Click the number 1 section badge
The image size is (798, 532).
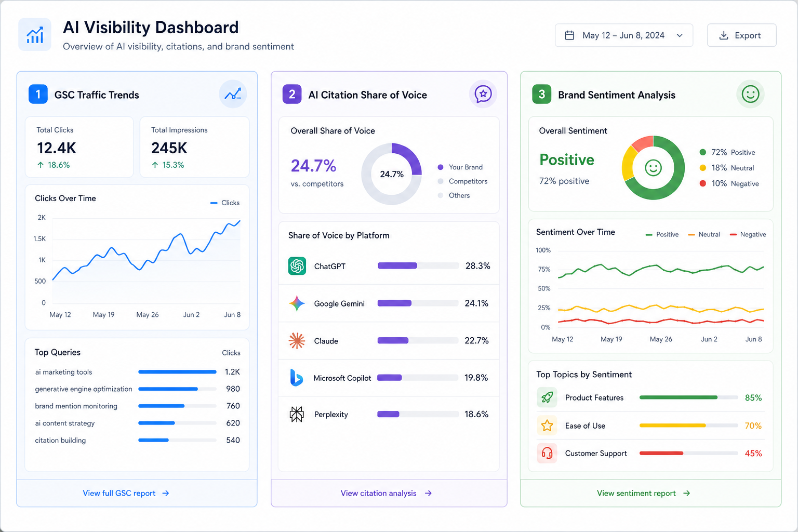38,95
